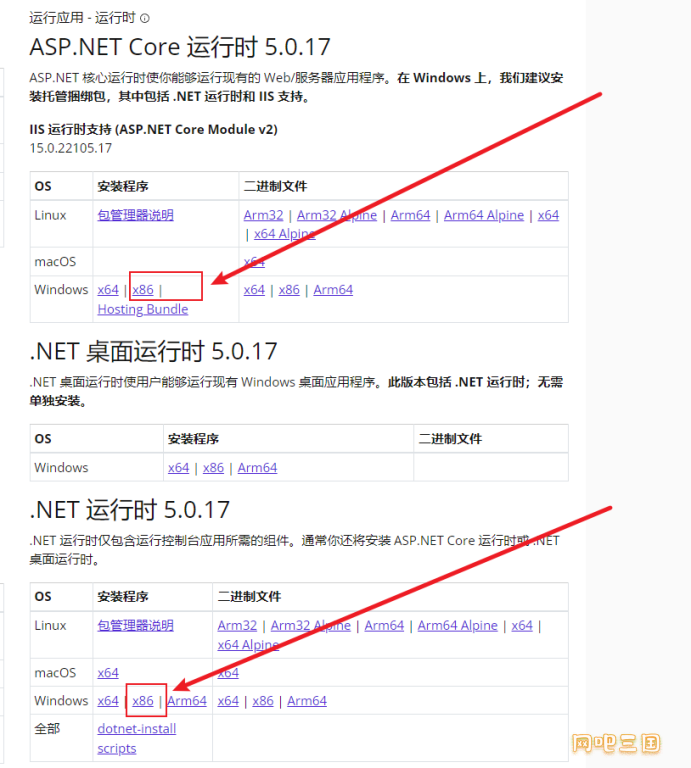Download .NET 运行时 macOS x64 installer
Screen dimensions: 691x768
tap(108, 673)
